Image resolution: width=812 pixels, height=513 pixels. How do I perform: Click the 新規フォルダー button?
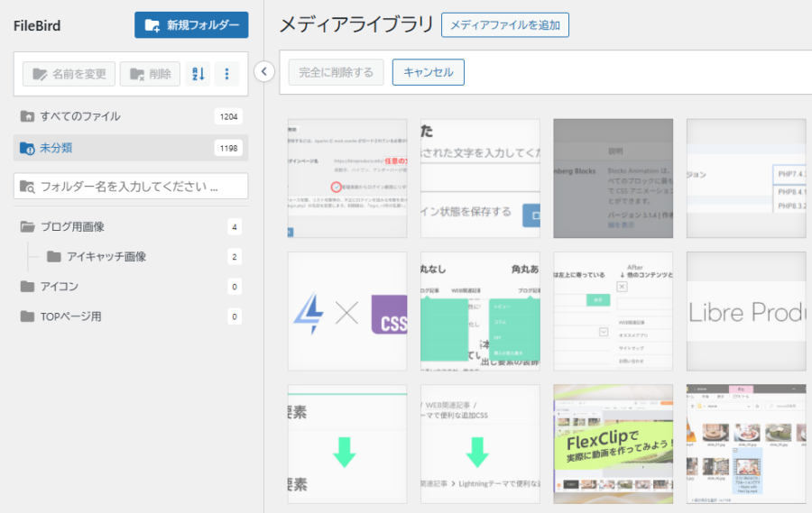click(191, 25)
